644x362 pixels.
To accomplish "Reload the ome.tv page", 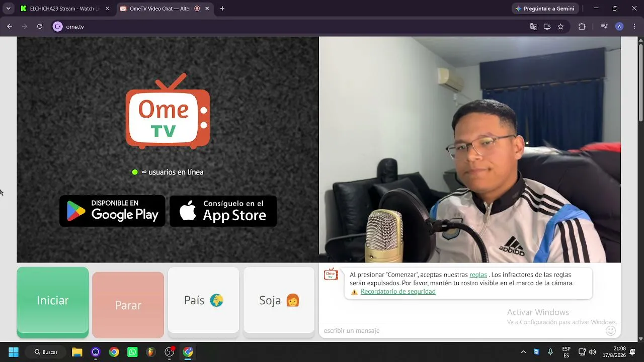I will click(40, 27).
